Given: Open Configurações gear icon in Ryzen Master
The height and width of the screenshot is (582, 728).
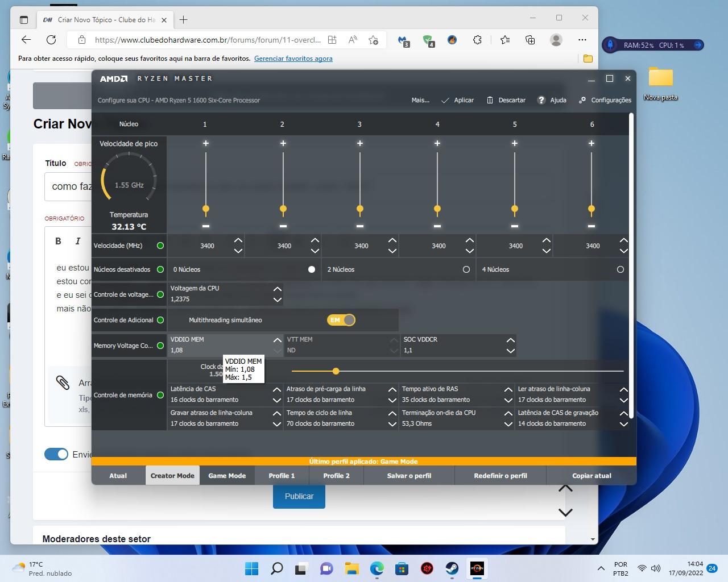Looking at the screenshot, I should tap(582, 100).
